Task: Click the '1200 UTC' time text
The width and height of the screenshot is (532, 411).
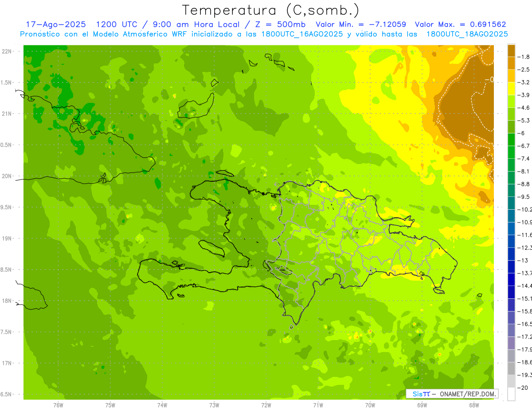Action: point(118,24)
